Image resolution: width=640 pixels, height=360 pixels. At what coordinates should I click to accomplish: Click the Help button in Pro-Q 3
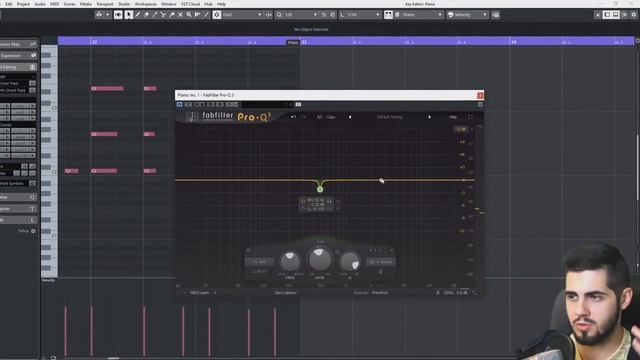(453, 117)
